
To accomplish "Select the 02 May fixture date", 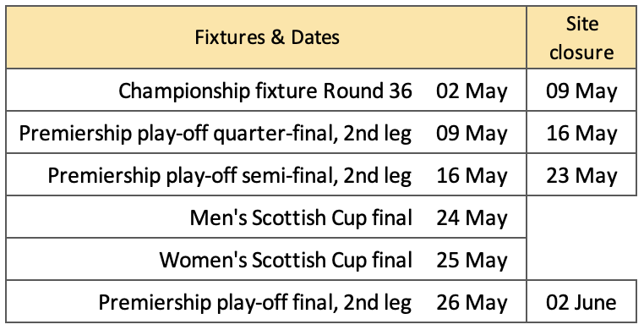I will (x=472, y=91).
